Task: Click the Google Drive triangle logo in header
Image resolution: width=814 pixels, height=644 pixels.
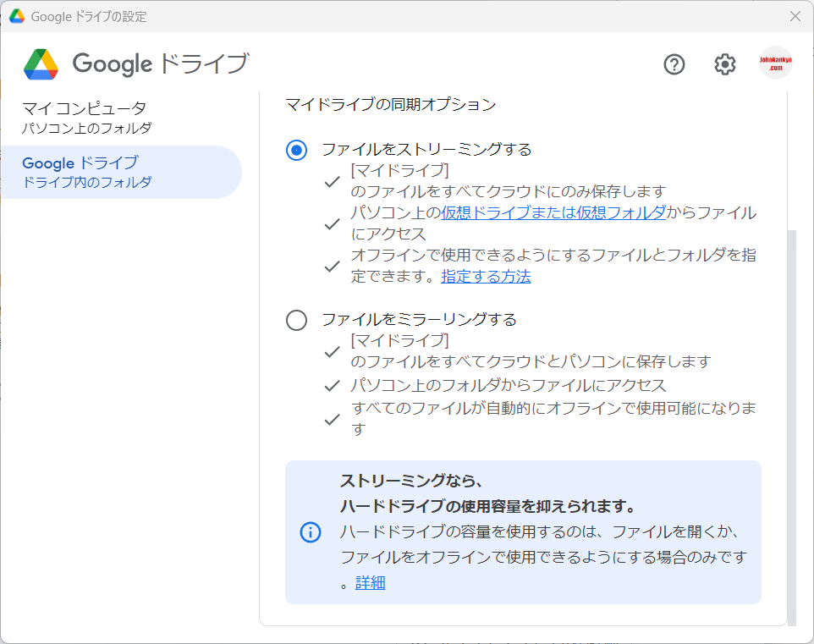Action: pyautogui.click(x=41, y=64)
